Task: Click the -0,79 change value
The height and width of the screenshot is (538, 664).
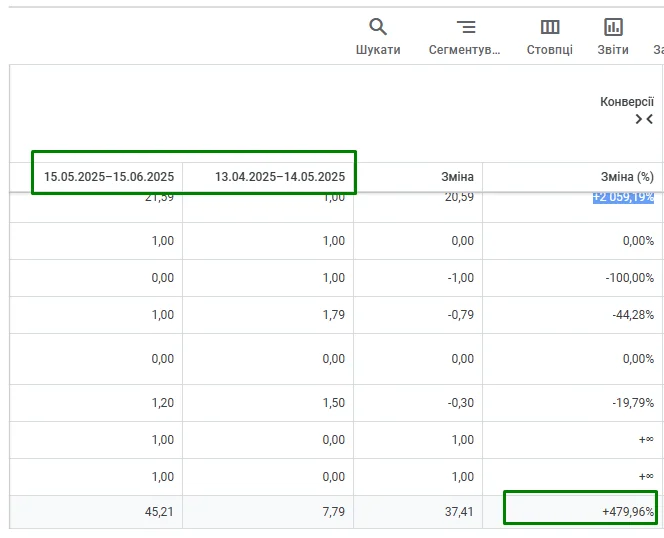Action: 460,315
